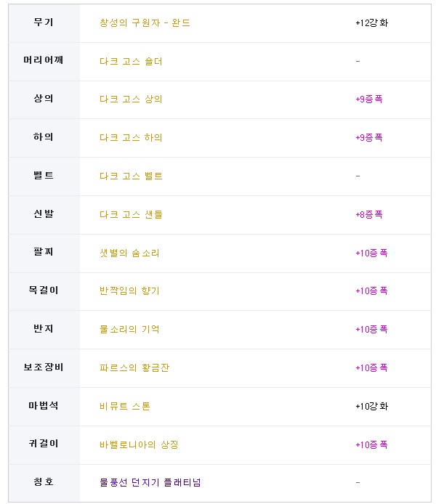Click the +8증폭 value for shoes

tap(369, 214)
